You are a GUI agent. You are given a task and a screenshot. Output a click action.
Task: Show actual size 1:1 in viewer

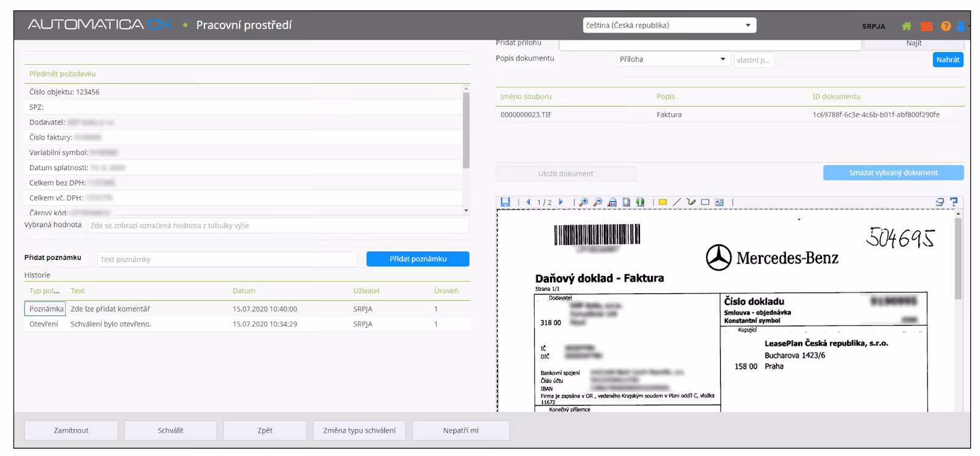[x=612, y=202]
